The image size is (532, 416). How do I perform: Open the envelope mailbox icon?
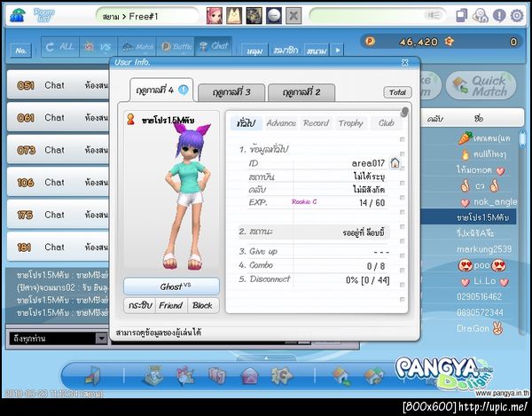coord(249,375)
